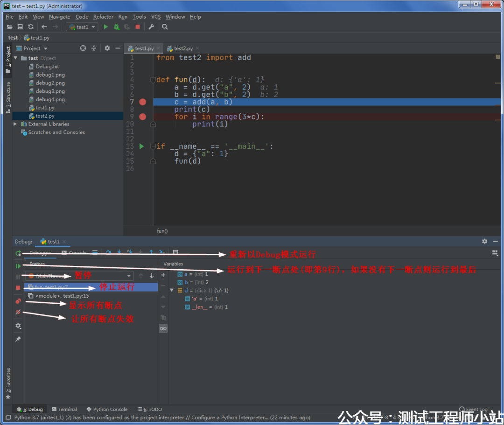Image resolution: width=504 pixels, height=425 pixels.
Task: Hide the Project panel with minus icon
Action: (118, 48)
